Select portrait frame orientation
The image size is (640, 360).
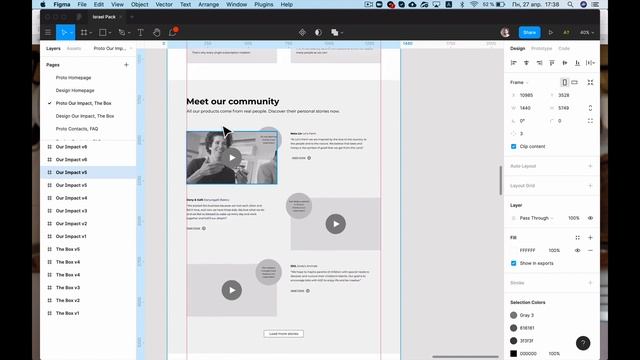coord(564,82)
